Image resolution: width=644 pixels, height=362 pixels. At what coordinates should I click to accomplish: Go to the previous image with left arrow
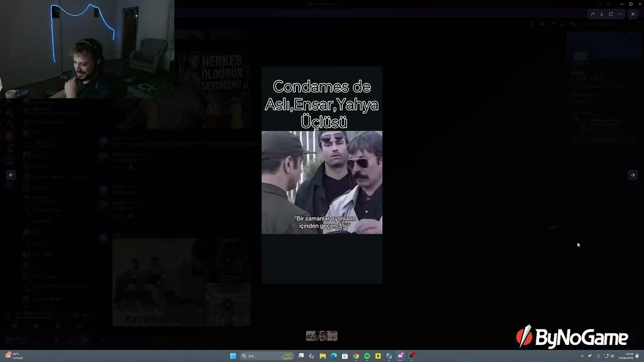pyautogui.click(x=11, y=175)
